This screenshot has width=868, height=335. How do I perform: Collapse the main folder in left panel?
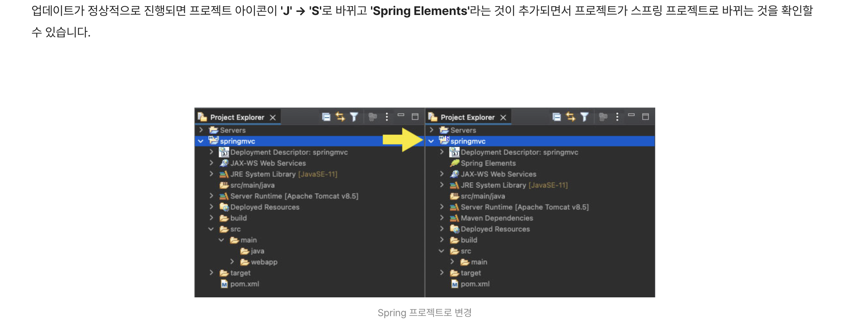221,240
